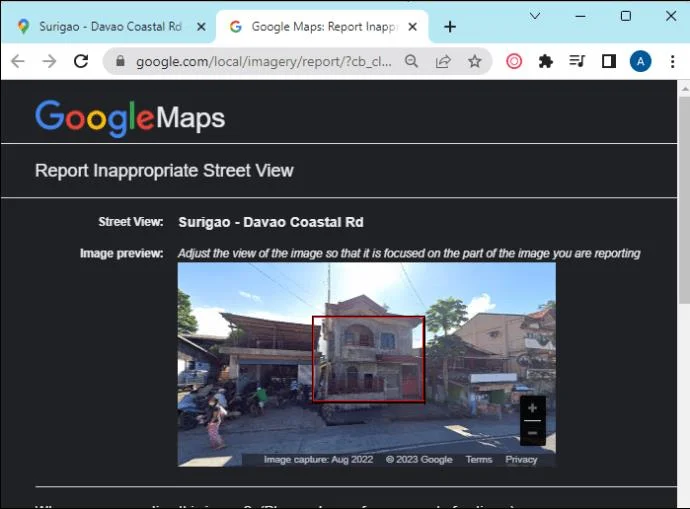Zoom in the image preview with plus
Image resolution: width=690 pixels, height=509 pixels.
[532, 408]
